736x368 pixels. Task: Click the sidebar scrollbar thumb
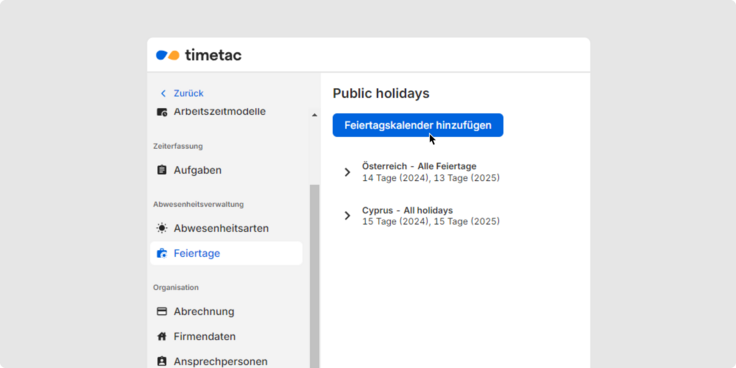tap(314, 276)
